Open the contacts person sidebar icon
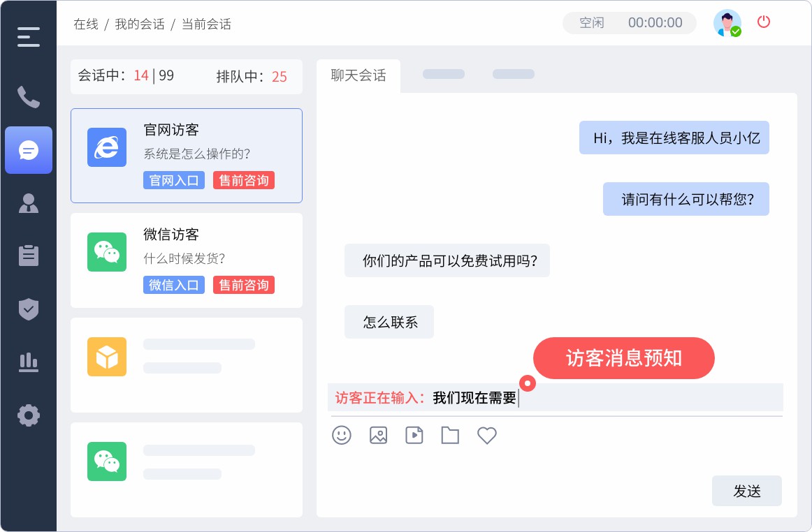Screen dimensions: 812x532 coord(29,203)
